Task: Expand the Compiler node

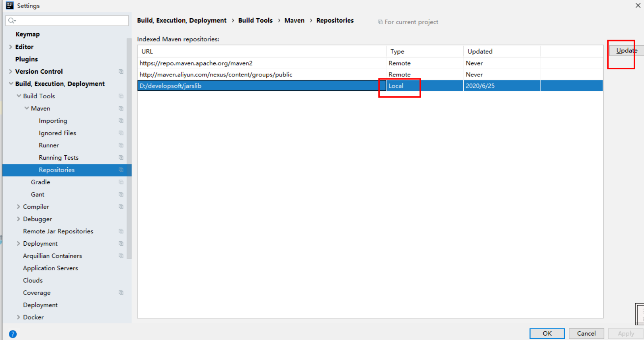Action: [19, 206]
